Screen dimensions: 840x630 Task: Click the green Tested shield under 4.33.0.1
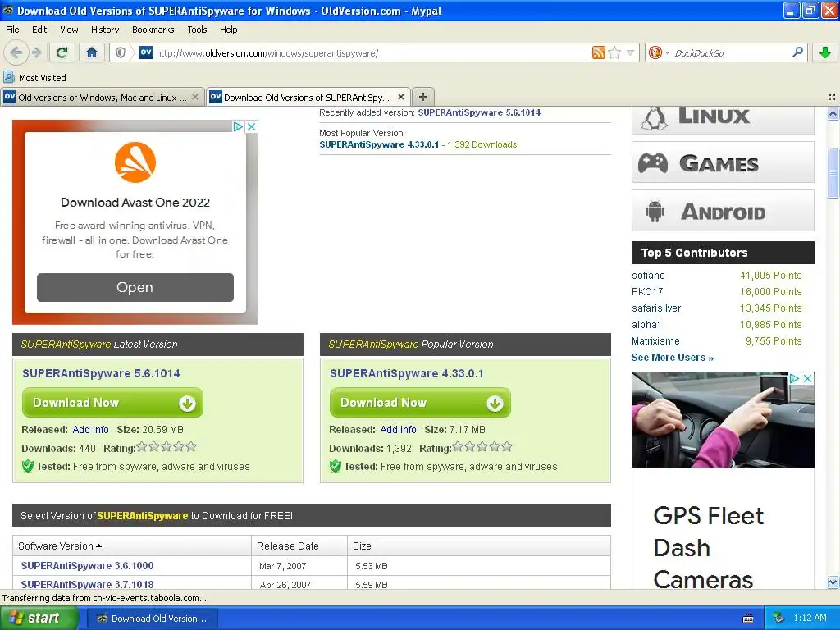pyautogui.click(x=336, y=466)
